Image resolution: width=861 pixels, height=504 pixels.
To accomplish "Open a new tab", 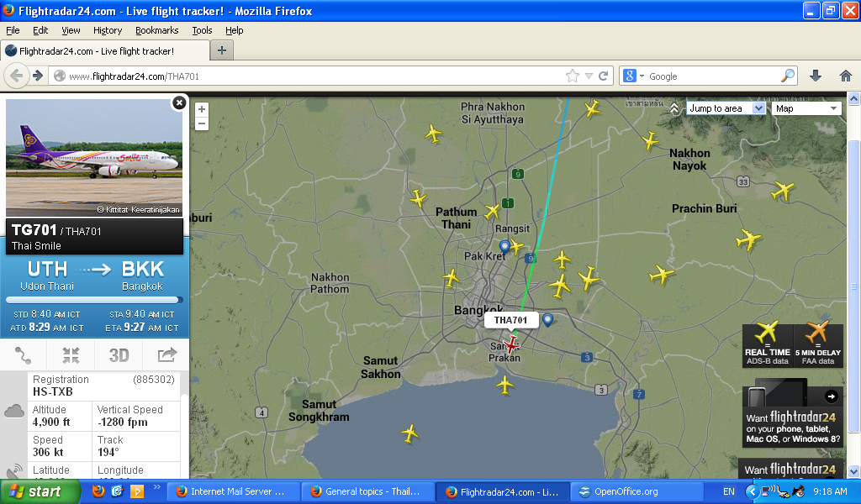I will click(222, 50).
